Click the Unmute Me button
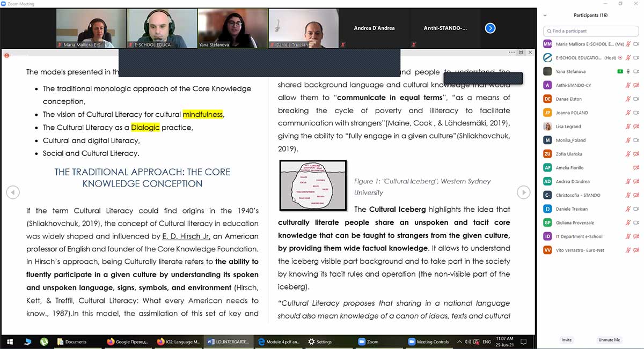 click(609, 340)
